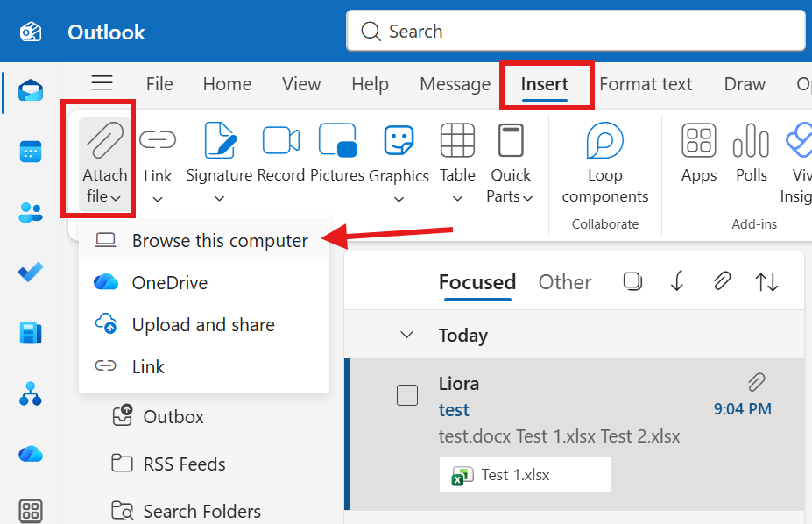
Task: Insert Pictures from the ribbon
Action: pos(337,152)
